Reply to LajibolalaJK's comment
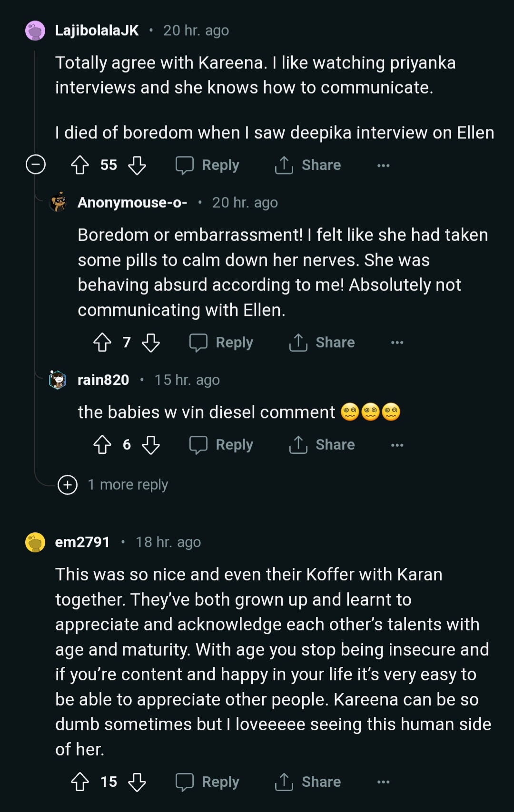Viewport: 514px width, 812px height. [208, 165]
